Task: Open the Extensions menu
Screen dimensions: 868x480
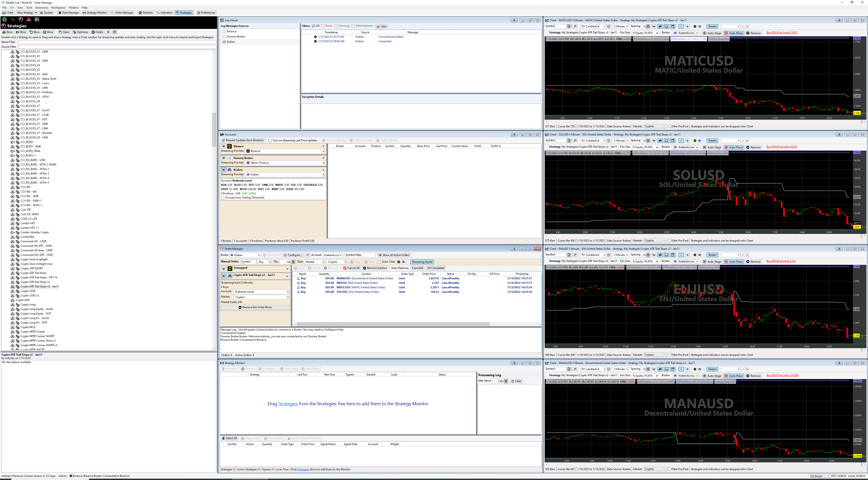Action: click(41, 8)
